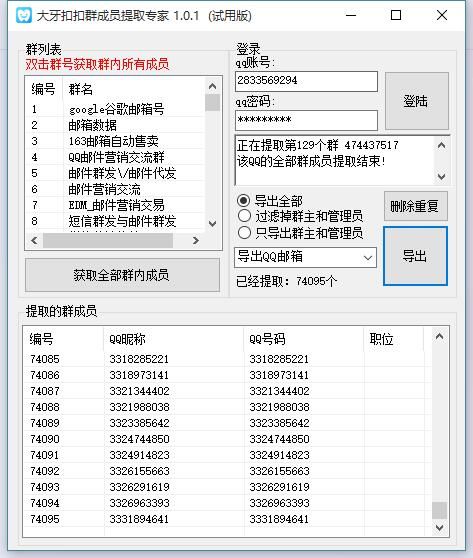Select group row 邮箱数据
This screenshot has width=473, height=558.
[x=116, y=125]
